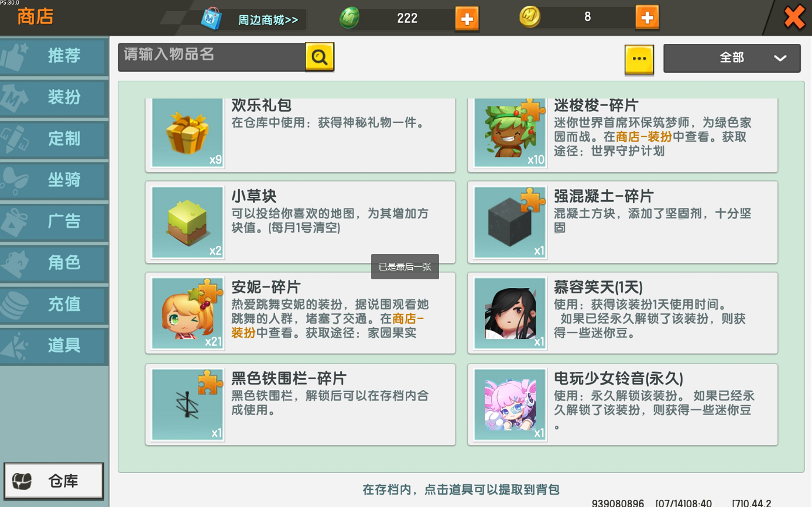Close the shop with orange X

[x=794, y=17]
